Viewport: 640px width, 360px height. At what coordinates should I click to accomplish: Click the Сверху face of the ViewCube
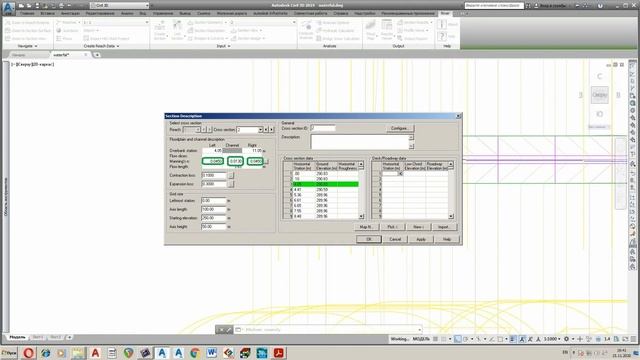(600, 95)
